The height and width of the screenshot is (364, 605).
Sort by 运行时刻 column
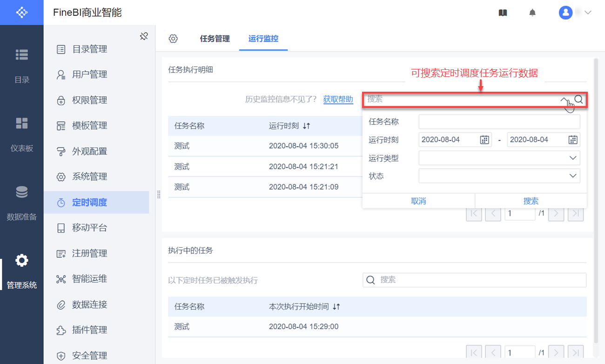click(306, 126)
